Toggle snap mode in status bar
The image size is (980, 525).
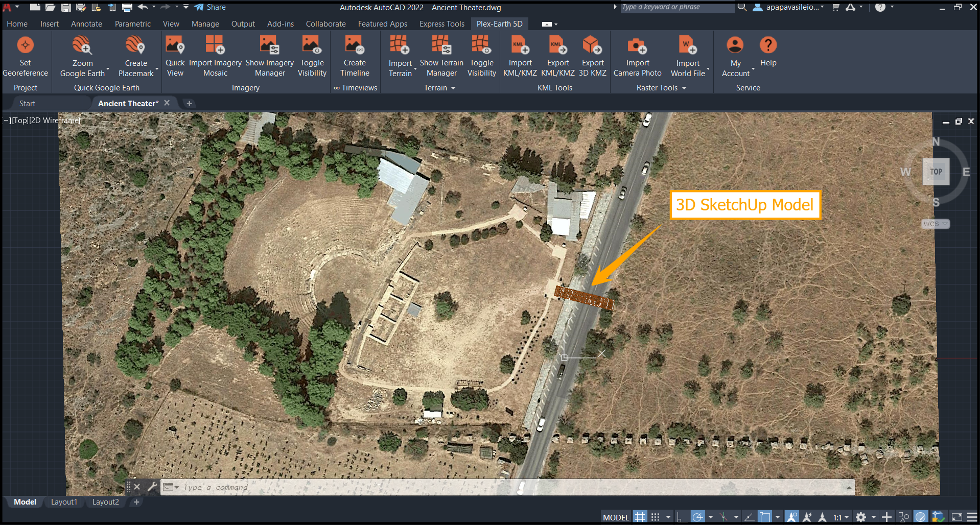(655, 517)
